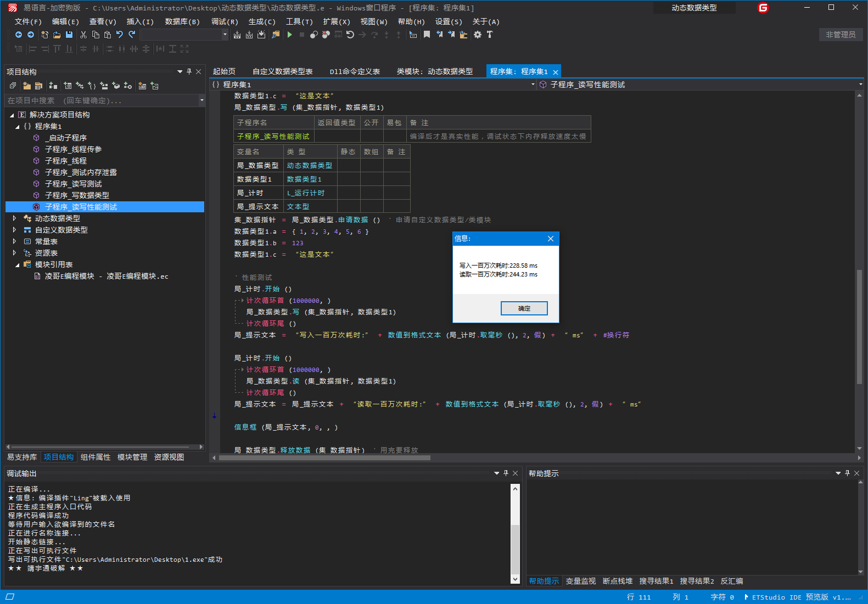Close the 调试输出 panel
Viewport: 868px width, 604px height.
click(515, 473)
